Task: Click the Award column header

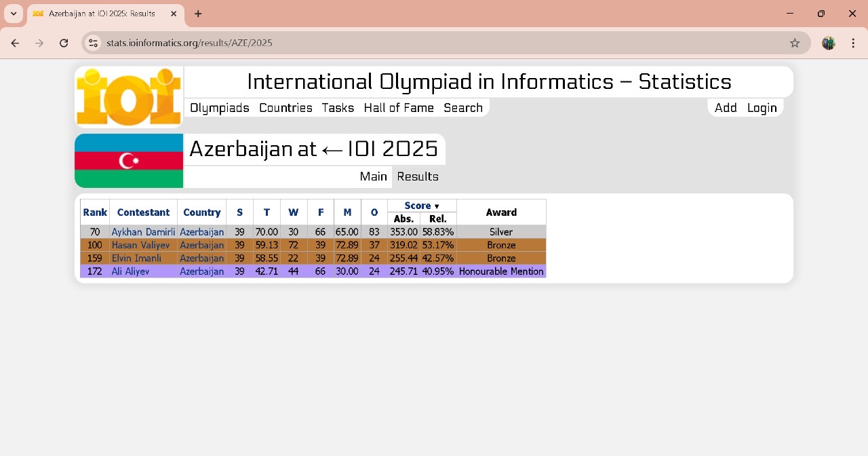Action: tap(501, 212)
